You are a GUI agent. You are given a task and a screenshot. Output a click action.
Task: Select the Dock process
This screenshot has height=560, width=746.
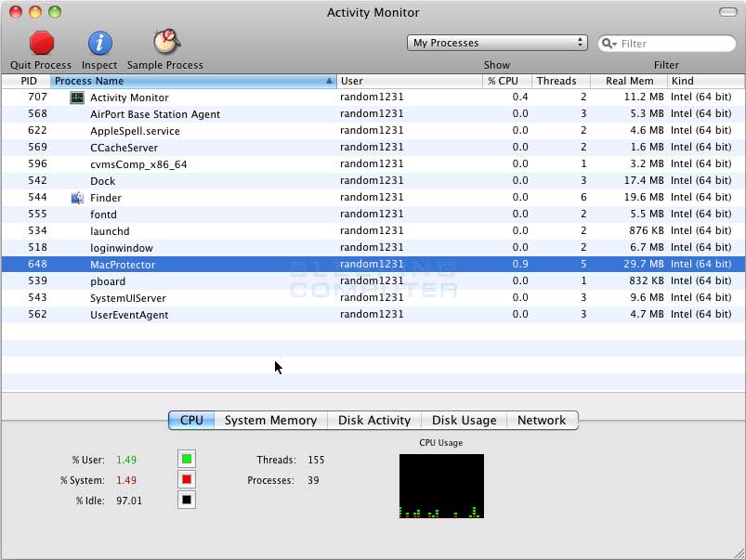point(373,181)
